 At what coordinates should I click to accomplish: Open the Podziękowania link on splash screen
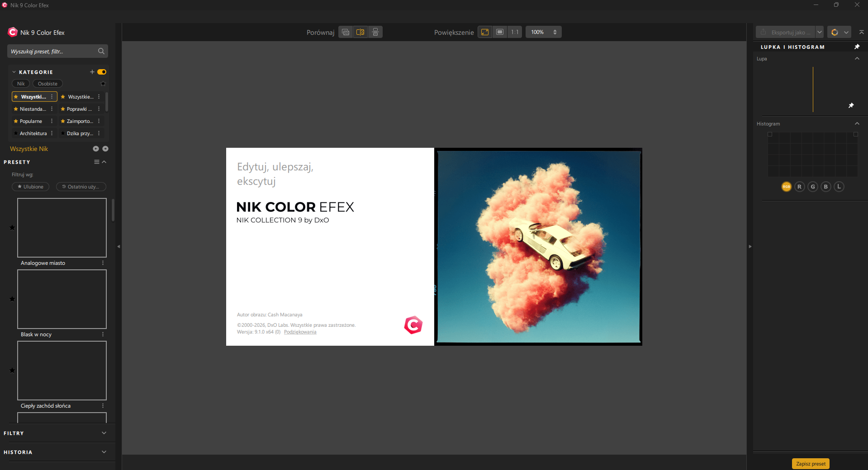click(300, 332)
